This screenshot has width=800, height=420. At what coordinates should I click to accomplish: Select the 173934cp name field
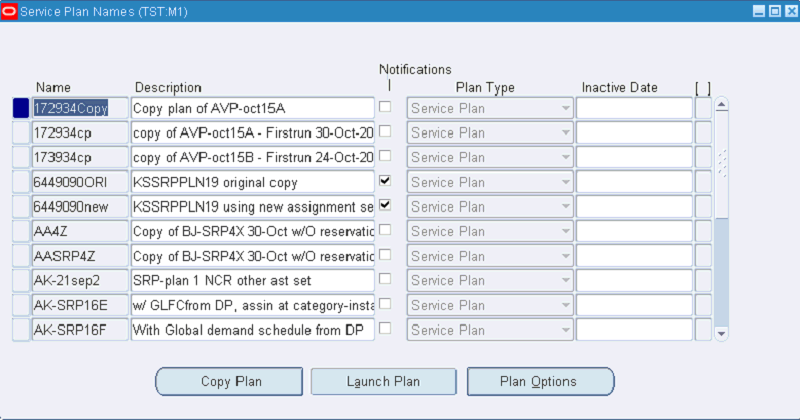[80, 157]
